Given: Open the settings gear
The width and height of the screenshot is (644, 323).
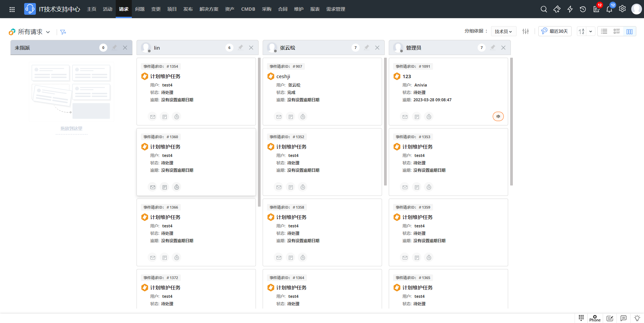Looking at the screenshot, I should (622, 9).
